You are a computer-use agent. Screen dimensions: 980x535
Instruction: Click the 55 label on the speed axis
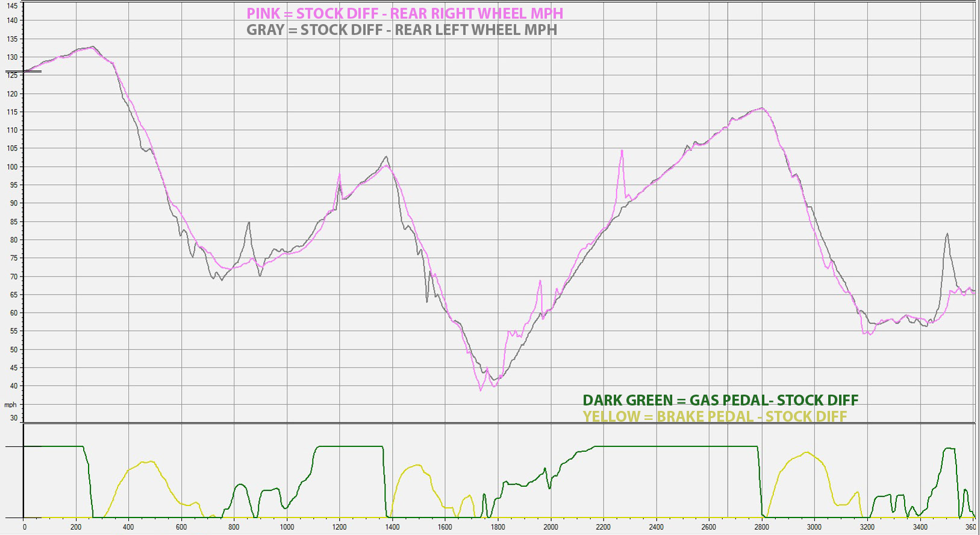click(14, 331)
